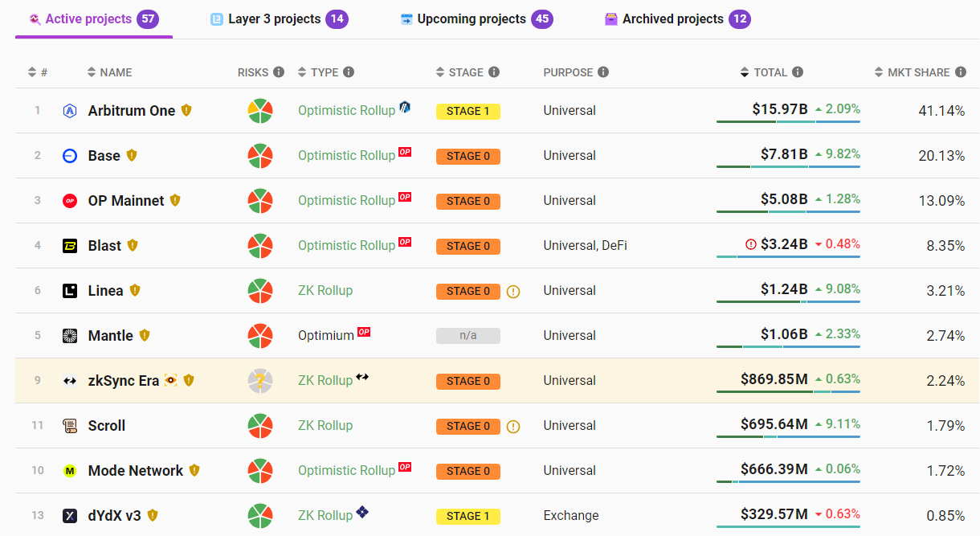
Task: Click the Upcoming projects count badge 45
Action: [542, 18]
